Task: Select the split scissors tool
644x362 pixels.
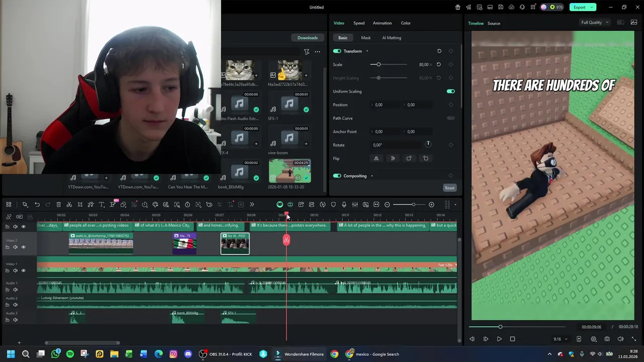Action: [x=69, y=205]
